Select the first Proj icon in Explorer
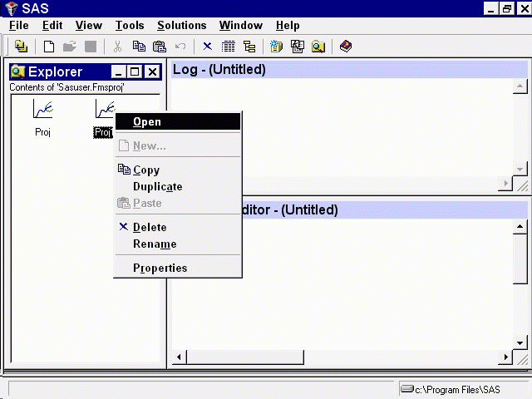The image size is (532, 399). tap(42, 111)
